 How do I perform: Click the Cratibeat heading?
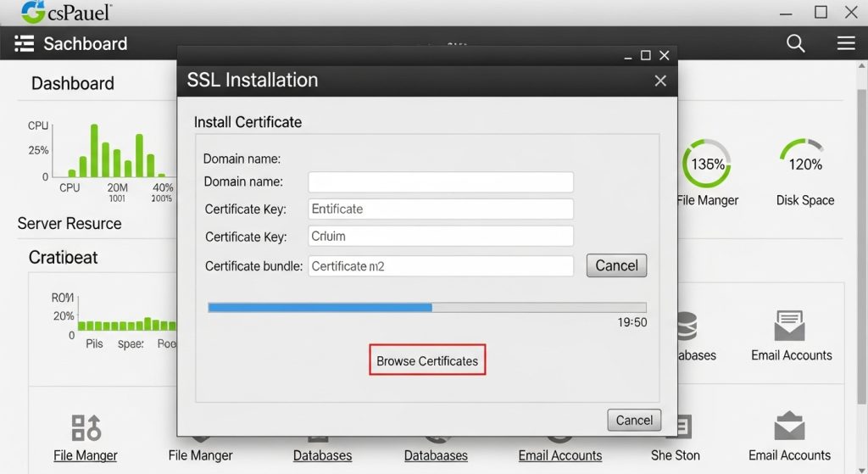63,258
